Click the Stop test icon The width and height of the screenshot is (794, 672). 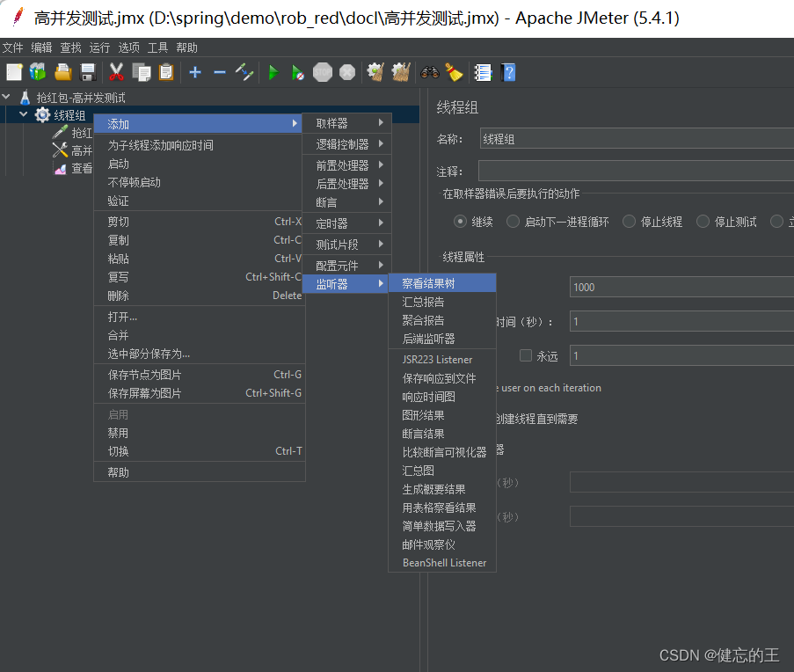pyautogui.click(x=323, y=72)
